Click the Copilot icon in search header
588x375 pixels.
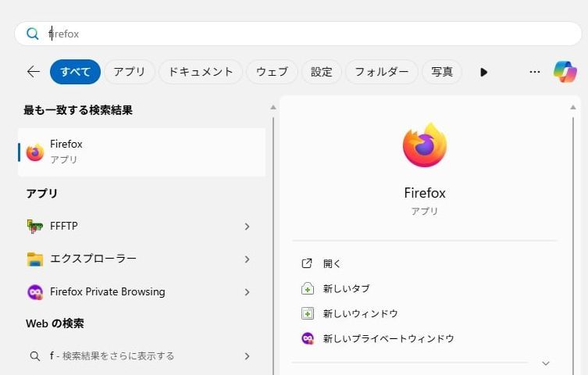(565, 72)
